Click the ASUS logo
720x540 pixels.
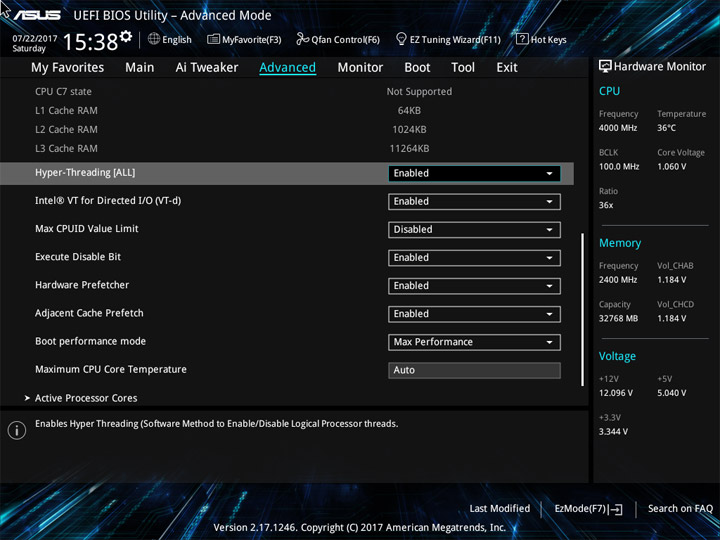click(37, 15)
